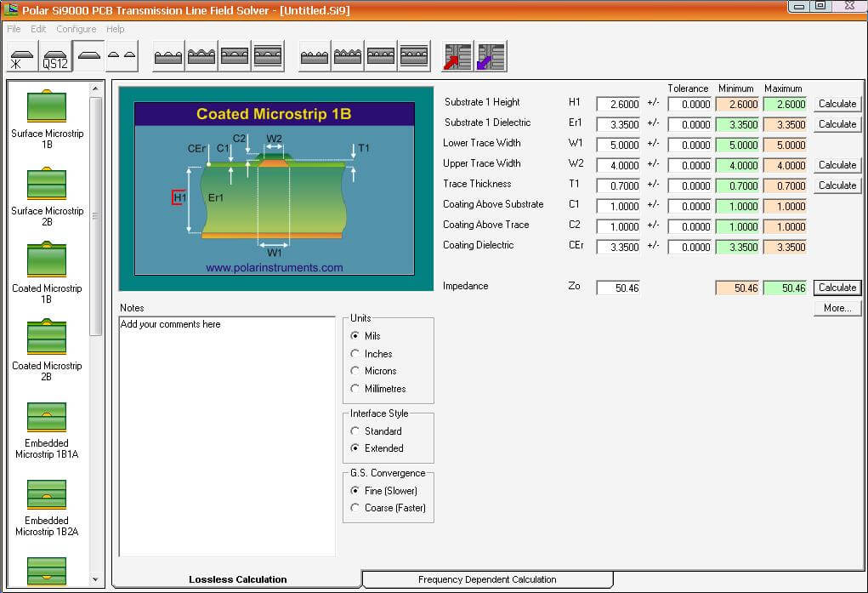Switch to the Frequency Dependent Calculation tab
Viewport: 868px width, 593px height.
click(x=486, y=578)
